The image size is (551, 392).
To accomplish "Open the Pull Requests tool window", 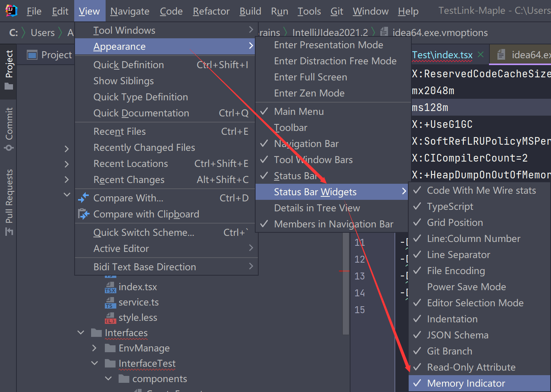I will coord(9,202).
